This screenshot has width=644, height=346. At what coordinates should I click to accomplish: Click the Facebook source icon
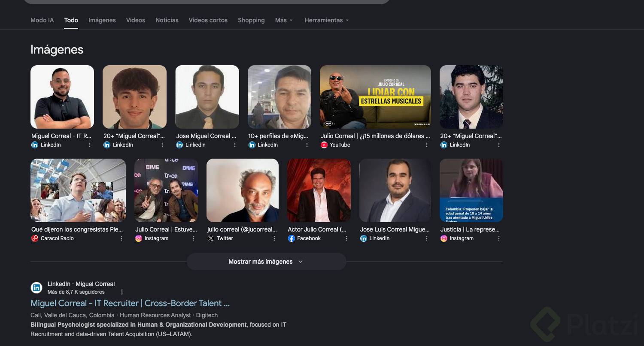pos(292,238)
